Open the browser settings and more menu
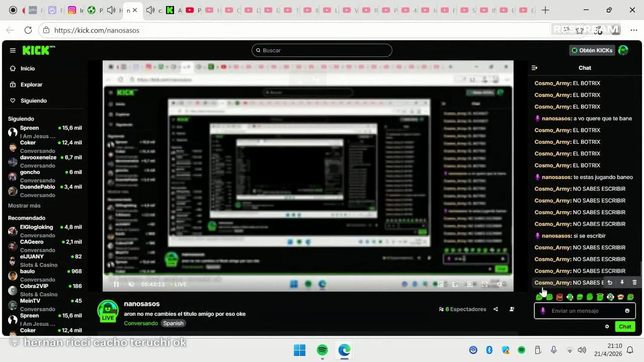Screen dimensions: 644x362 (634, 30)
